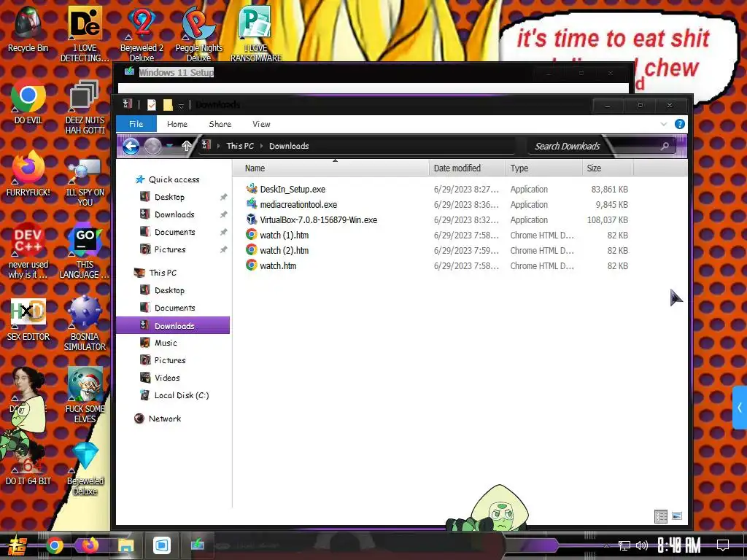The image size is (747, 560).
Task: Open the I LOVE RANSOMWARE desktop icon
Action: click(x=256, y=34)
